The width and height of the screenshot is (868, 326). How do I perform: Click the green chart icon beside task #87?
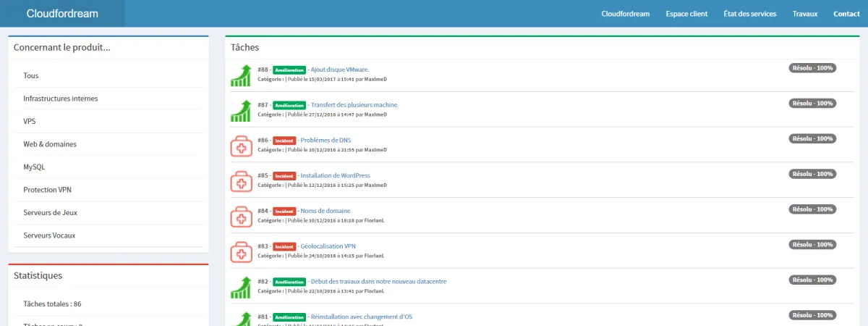(x=241, y=111)
